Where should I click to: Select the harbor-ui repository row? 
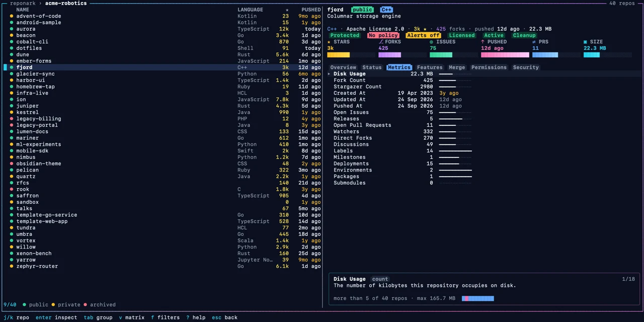[163, 80]
